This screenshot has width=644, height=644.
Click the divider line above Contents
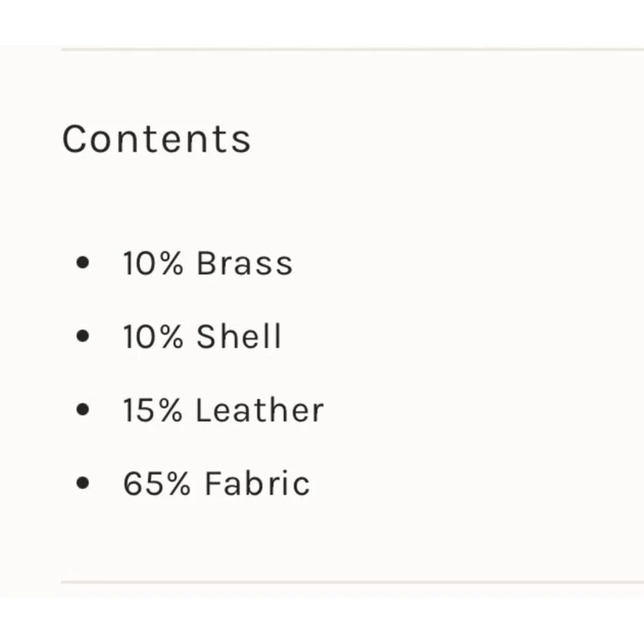point(352,50)
